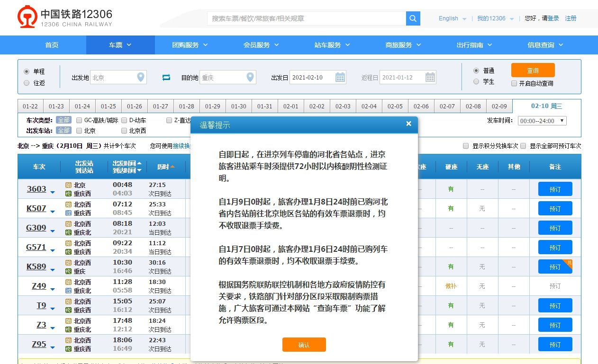Click the swap cities arrows icon
The image size is (598, 364).
[x=165, y=77]
